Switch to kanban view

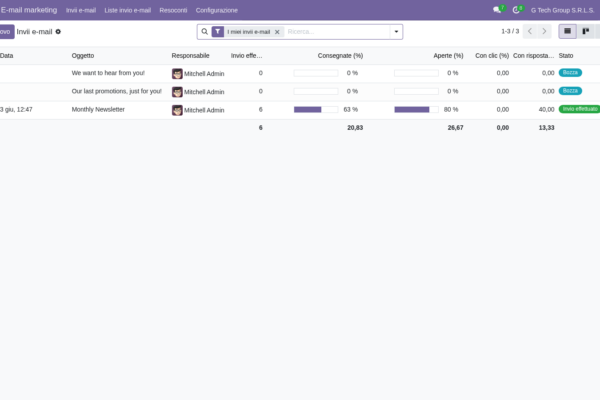[585, 31]
